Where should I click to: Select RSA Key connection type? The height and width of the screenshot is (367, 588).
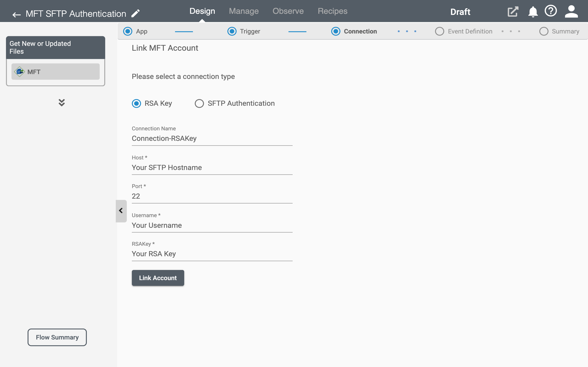(136, 103)
